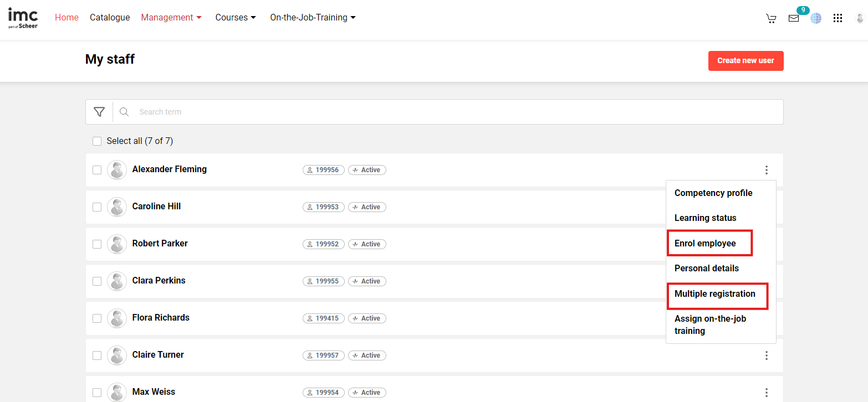Click the imc logo
868x402 pixels.
tap(23, 17)
